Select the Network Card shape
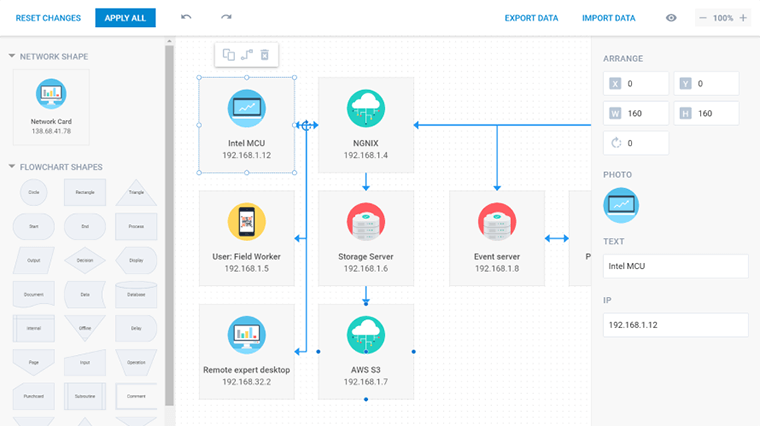 (51, 105)
